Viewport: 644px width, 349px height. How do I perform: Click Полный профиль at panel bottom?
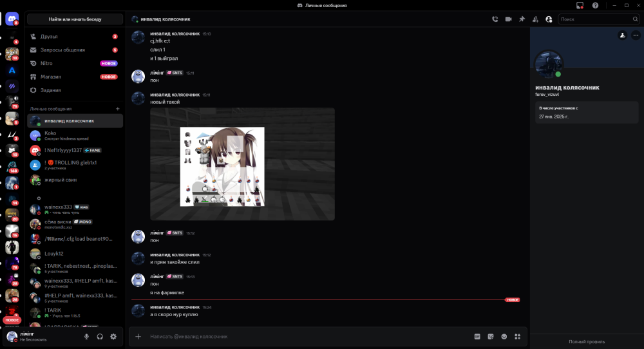pyautogui.click(x=587, y=342)
